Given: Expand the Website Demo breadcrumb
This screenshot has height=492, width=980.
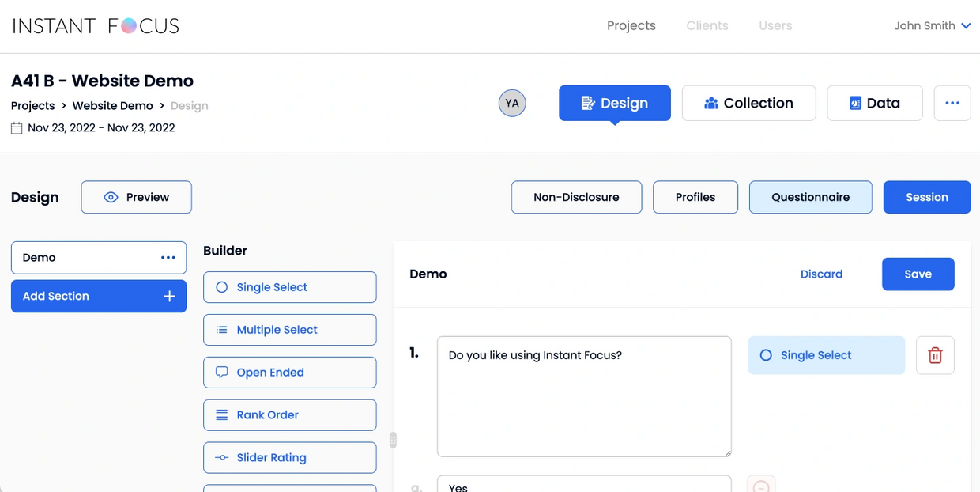Looking at the screenshot, I should pos(112,106).
